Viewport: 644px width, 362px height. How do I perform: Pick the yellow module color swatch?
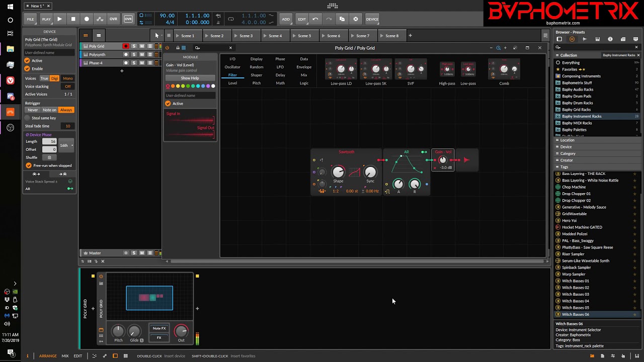(x=178, y=86)
